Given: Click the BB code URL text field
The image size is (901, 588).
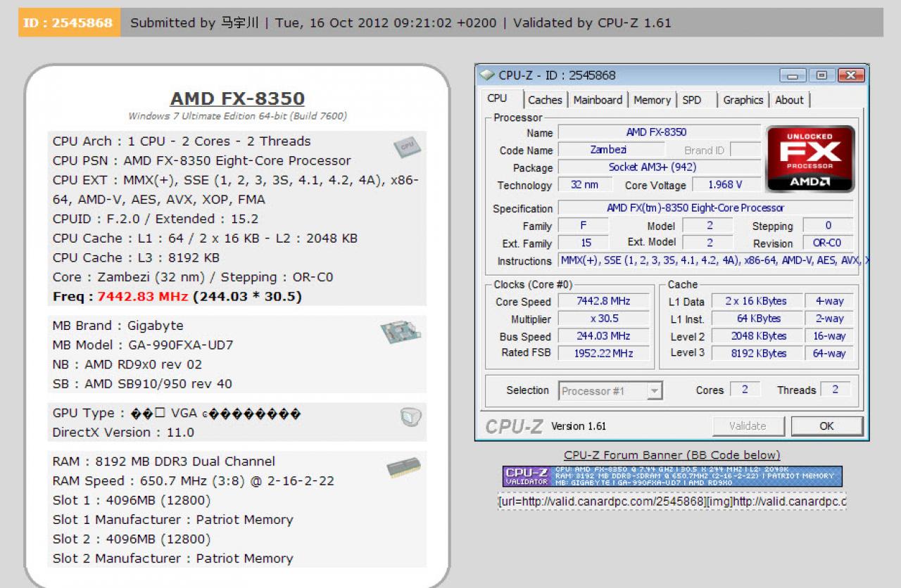Looking at the screenshot, I should click(x=672, y=501).
